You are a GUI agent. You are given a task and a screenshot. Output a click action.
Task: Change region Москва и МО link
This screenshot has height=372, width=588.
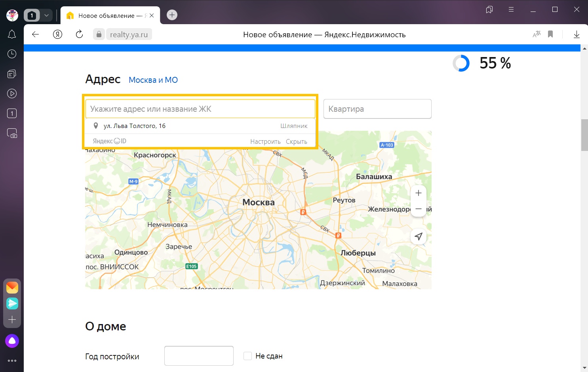coord(153,80)
